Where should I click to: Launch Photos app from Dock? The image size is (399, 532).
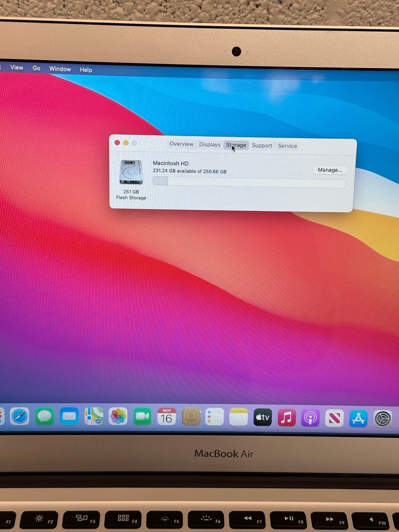[x=118, y=417]
